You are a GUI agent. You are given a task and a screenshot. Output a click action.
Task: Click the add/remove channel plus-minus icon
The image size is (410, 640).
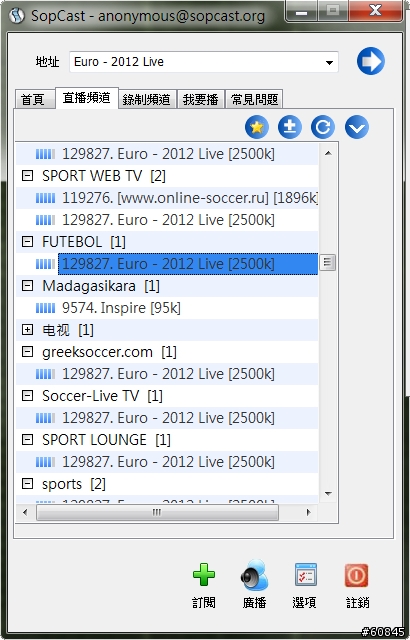(290, 127)
